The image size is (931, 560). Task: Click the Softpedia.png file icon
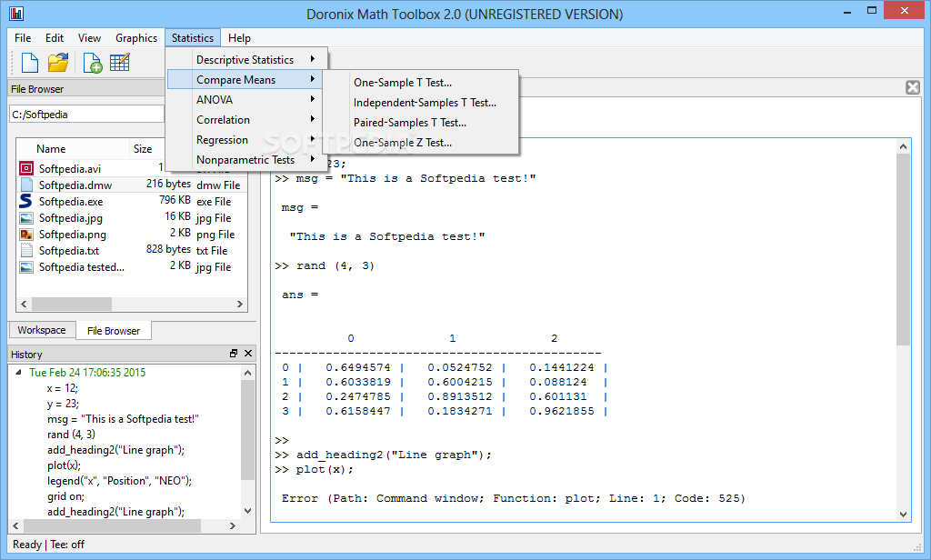pos(26,234)
